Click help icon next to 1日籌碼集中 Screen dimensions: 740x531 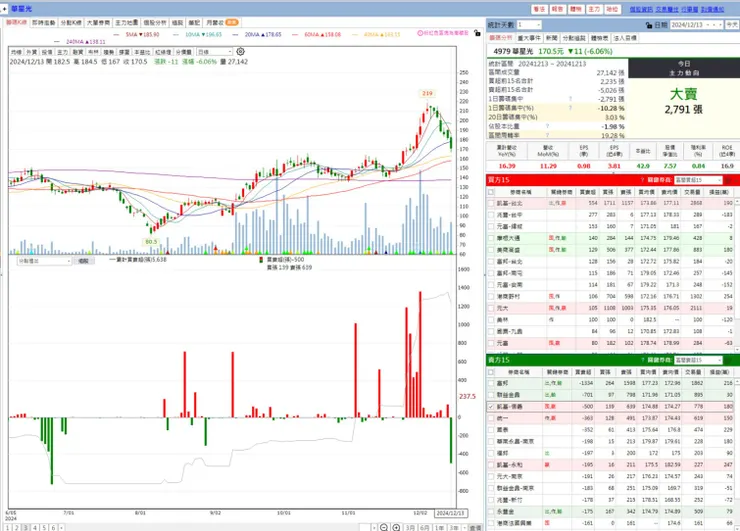click(570, 99)
